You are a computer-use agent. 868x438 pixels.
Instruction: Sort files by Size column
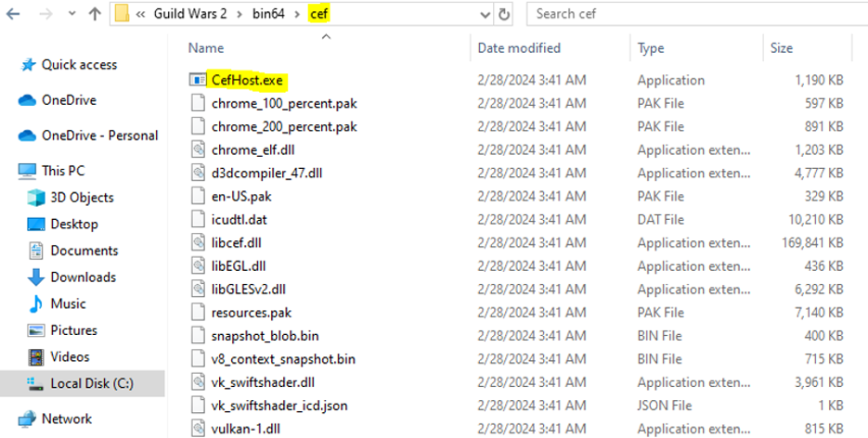[781, 48]
